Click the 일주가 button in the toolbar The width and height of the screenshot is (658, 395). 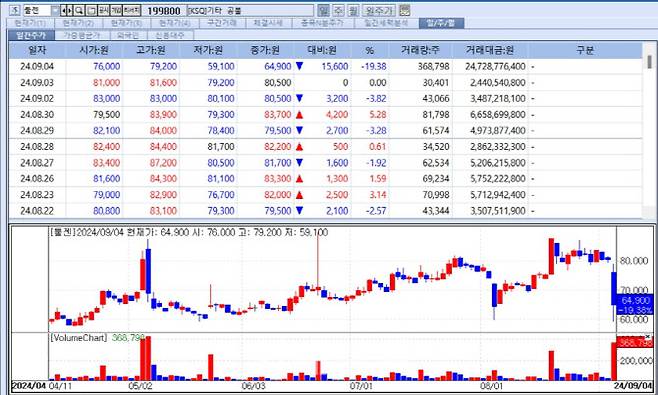pos(378,10)
